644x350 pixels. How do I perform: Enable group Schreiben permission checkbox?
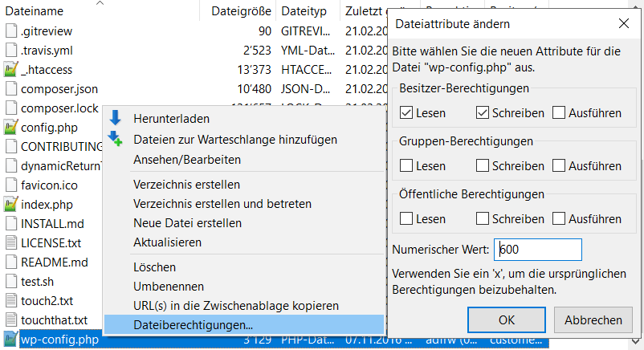point(483,166)
